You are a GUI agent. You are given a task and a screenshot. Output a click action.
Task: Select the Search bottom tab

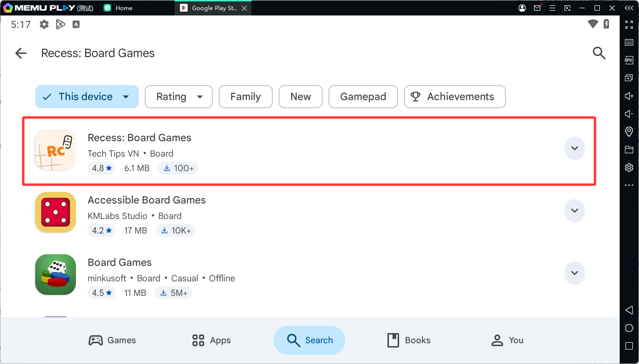(x=309, y=340)
